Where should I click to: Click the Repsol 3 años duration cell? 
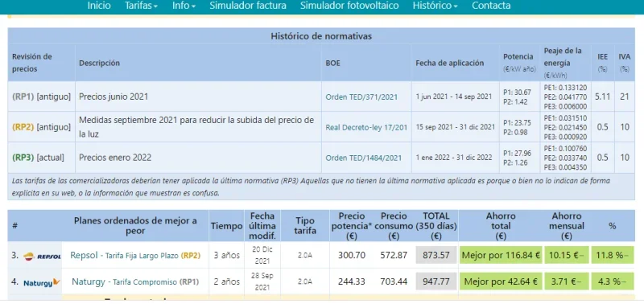(x=227, y=255)
